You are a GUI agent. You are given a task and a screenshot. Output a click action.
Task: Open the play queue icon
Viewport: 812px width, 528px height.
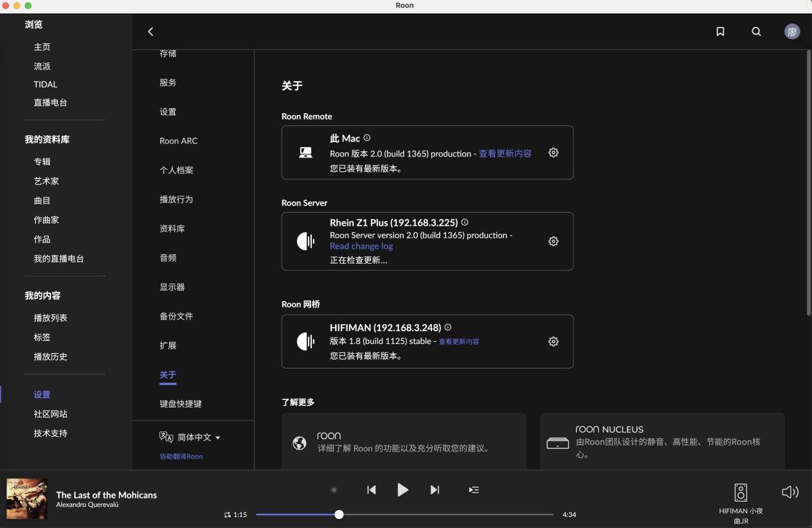click(474, 490)
